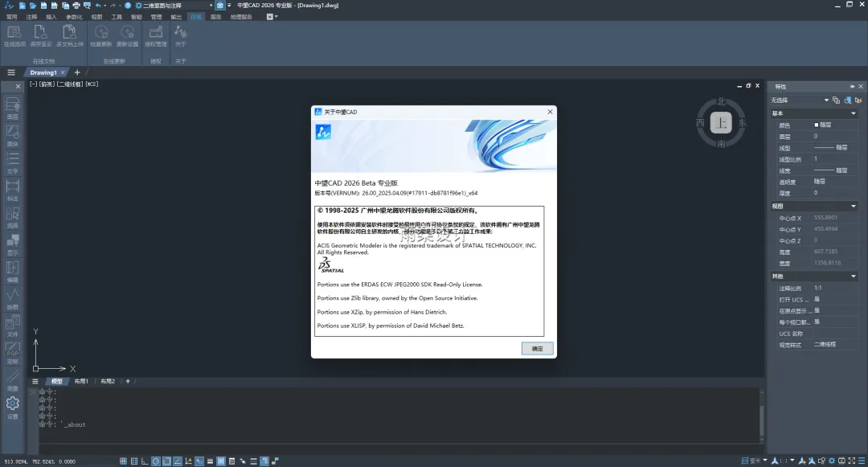Open 授权管理 license management icon

tap(156, 36)
